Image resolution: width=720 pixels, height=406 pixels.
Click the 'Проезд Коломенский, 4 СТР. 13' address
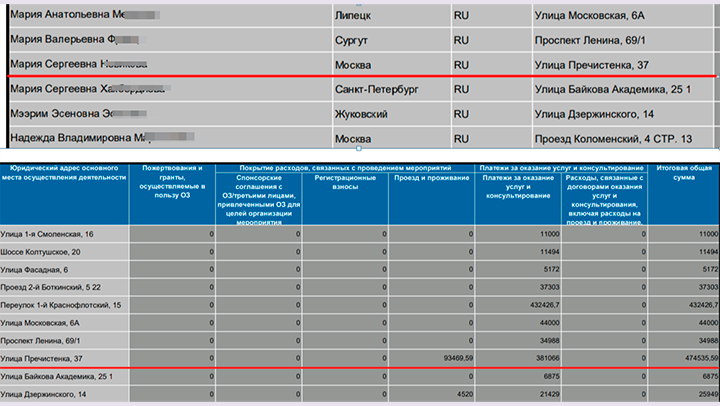(613, 139)
